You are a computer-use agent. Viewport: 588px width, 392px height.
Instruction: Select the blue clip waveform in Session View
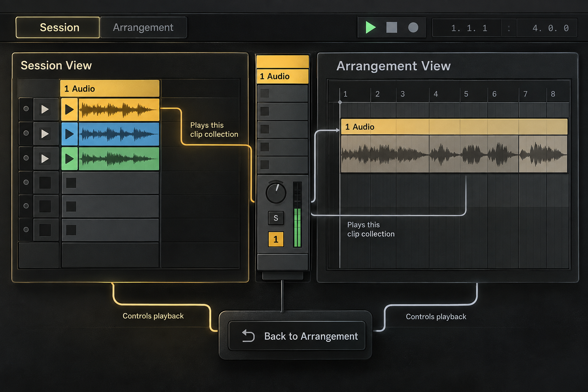pos(119,134)
